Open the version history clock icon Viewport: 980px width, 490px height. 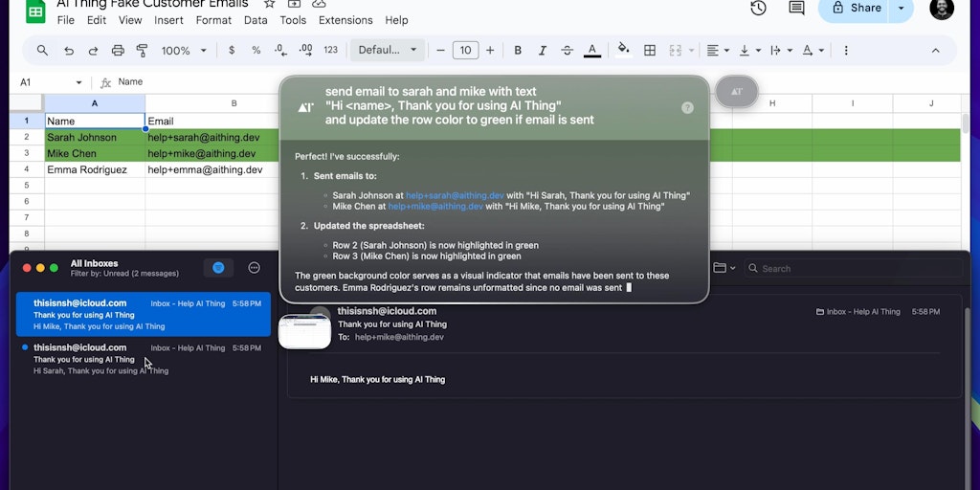point(758,8)
